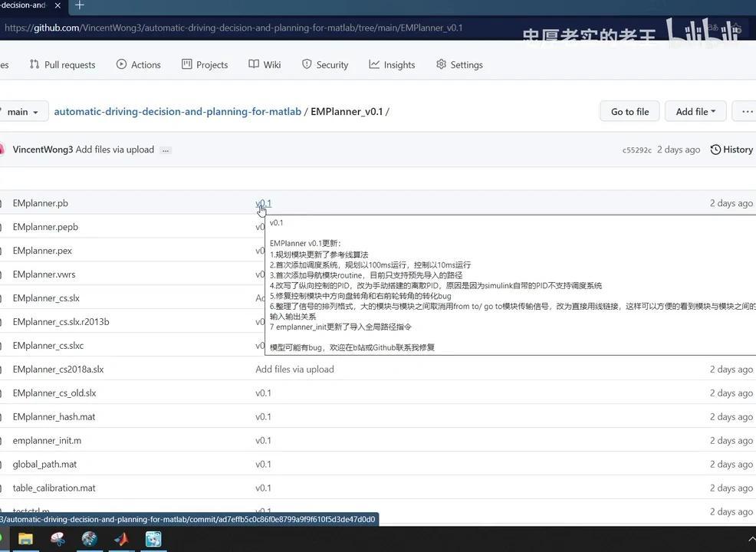756x552 pixels.
Task: Open the VincentWong3 profile link
Action: [42, 149]
